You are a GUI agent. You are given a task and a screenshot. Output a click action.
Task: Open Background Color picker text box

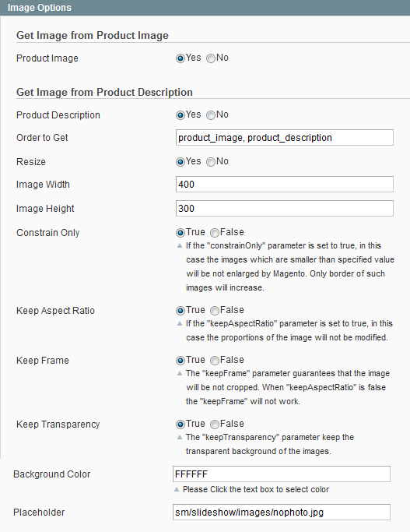(282, 474)
